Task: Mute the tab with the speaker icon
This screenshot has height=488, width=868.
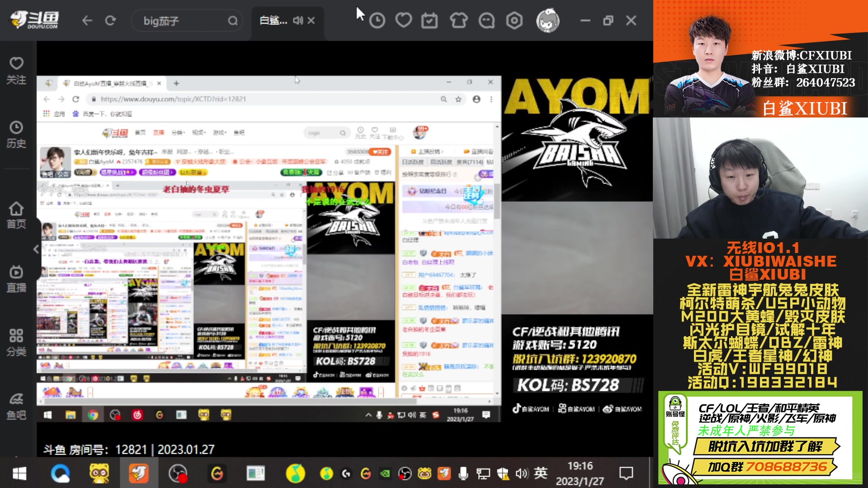Action: point(298,20)
